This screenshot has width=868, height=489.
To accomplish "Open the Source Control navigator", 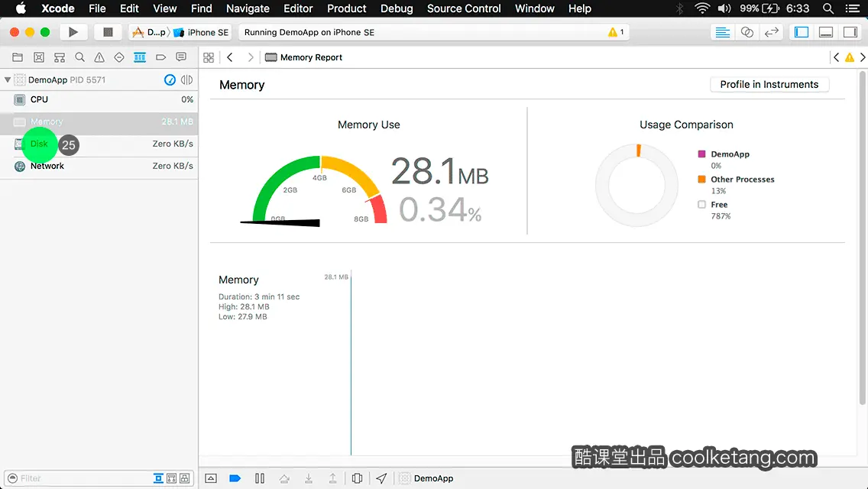I will pos(39,57).
